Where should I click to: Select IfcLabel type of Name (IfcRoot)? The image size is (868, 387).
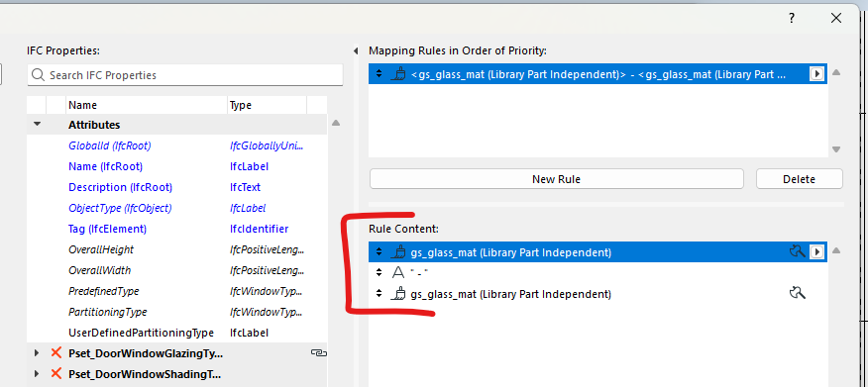pos(249,166)
